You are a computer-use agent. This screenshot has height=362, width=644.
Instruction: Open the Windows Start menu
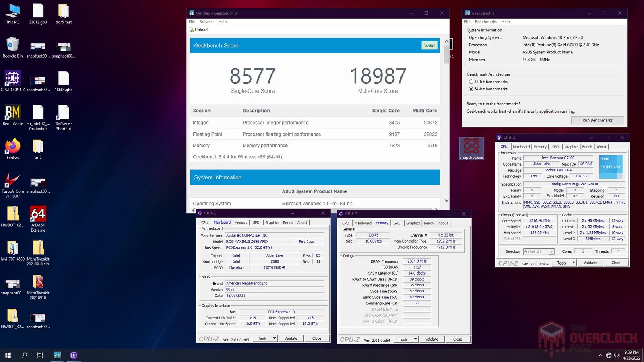[x=7, y=355]
